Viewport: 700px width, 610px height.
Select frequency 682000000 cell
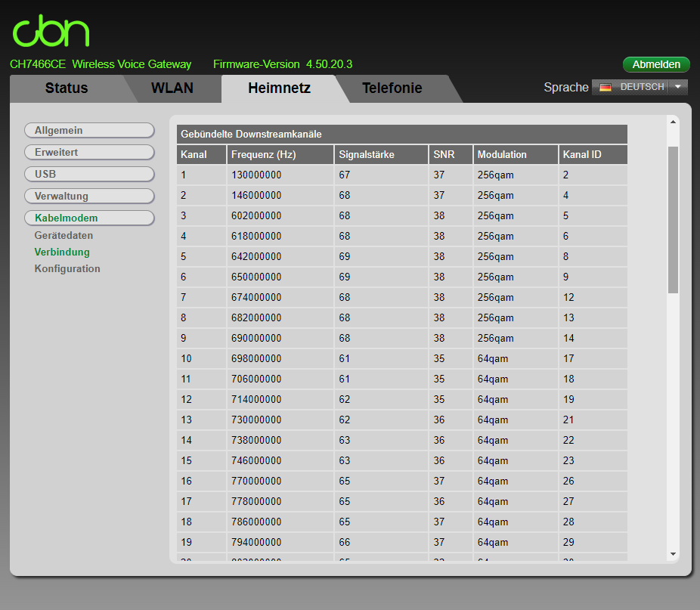click(x=280, y=317)
